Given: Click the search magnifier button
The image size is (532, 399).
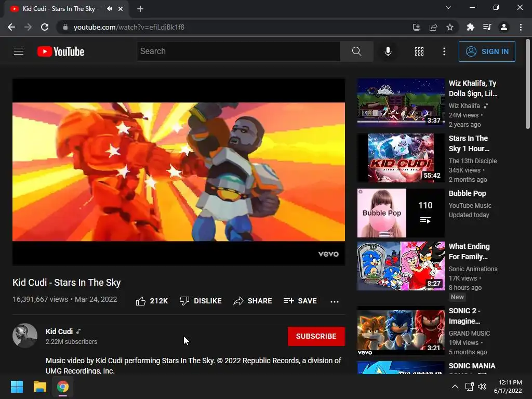Looking at the screenshot, I should [x=356, y=51].
